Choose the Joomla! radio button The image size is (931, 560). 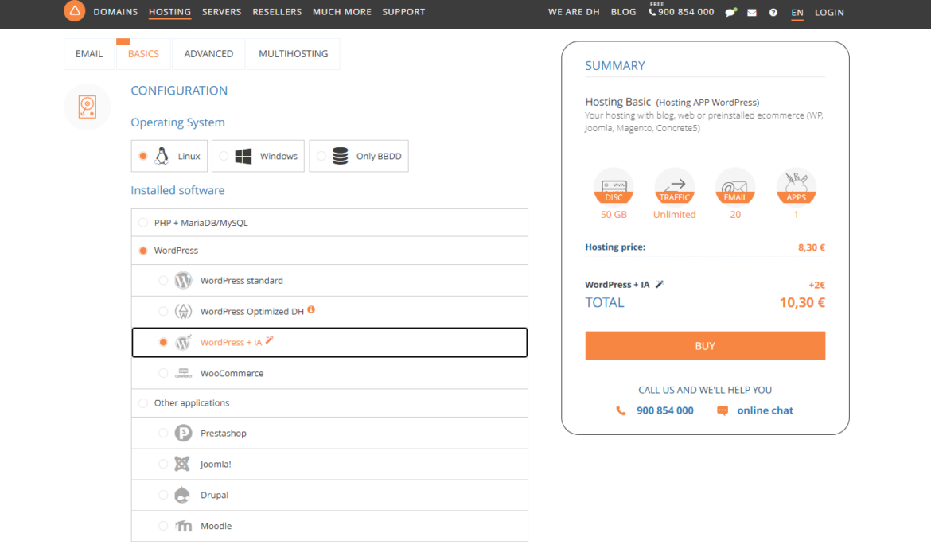point(162,464)
